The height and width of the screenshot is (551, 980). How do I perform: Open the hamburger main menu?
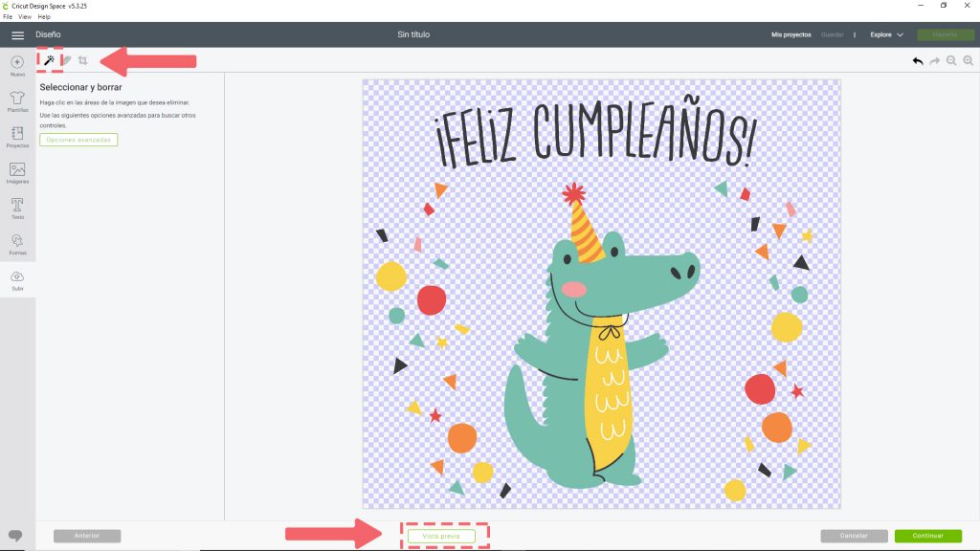pos(17,35)
